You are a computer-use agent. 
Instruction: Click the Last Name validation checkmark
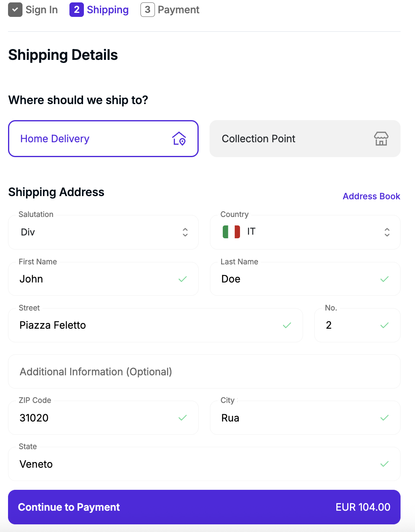coord(384,279)
